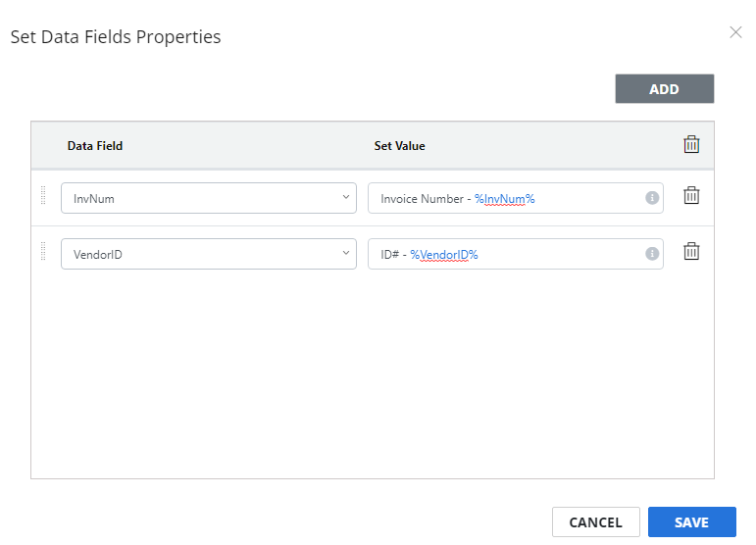Click the %InvNum% variable token
756x545 pixels.
coord(505,199)
